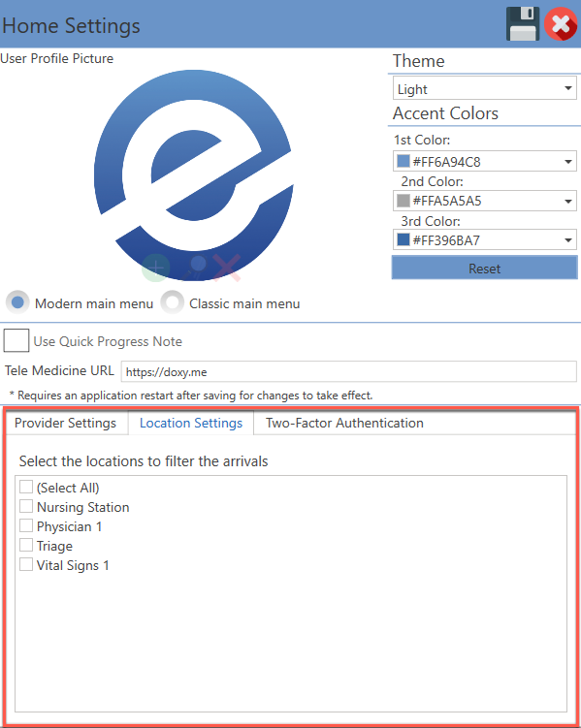
Task: Check the Nursing Station location
Action: tap(26, 506)
